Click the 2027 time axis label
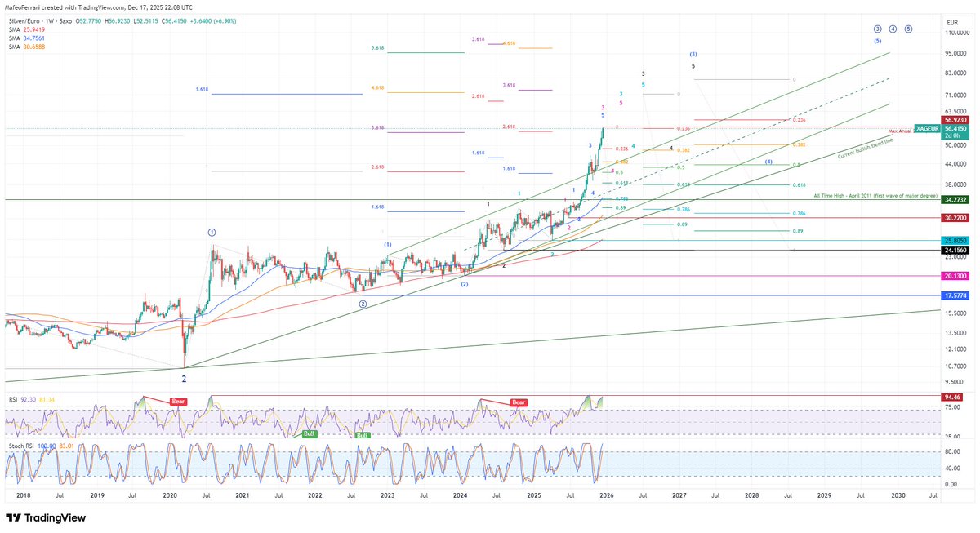This screenshot has height=533, width=980. [679, 495]
